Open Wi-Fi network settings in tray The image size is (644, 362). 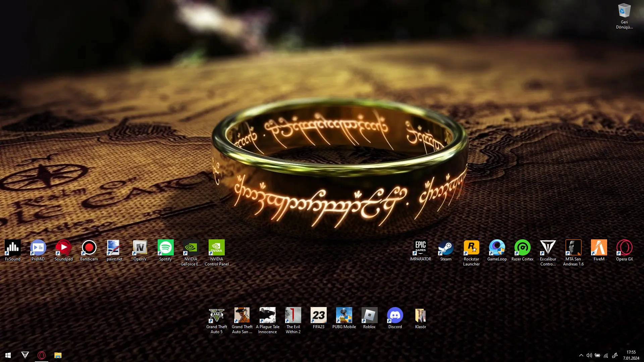pyautogui.click(x=606, y=355)
